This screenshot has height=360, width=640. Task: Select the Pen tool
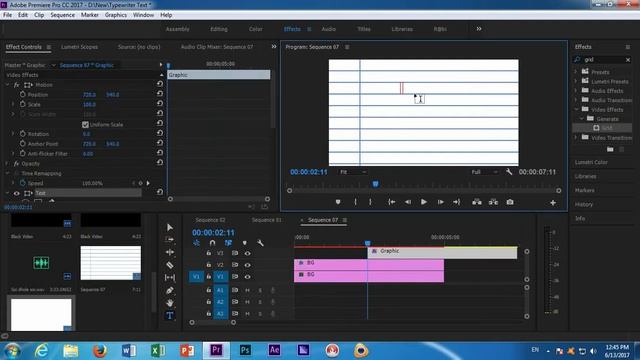pos(170,290)
